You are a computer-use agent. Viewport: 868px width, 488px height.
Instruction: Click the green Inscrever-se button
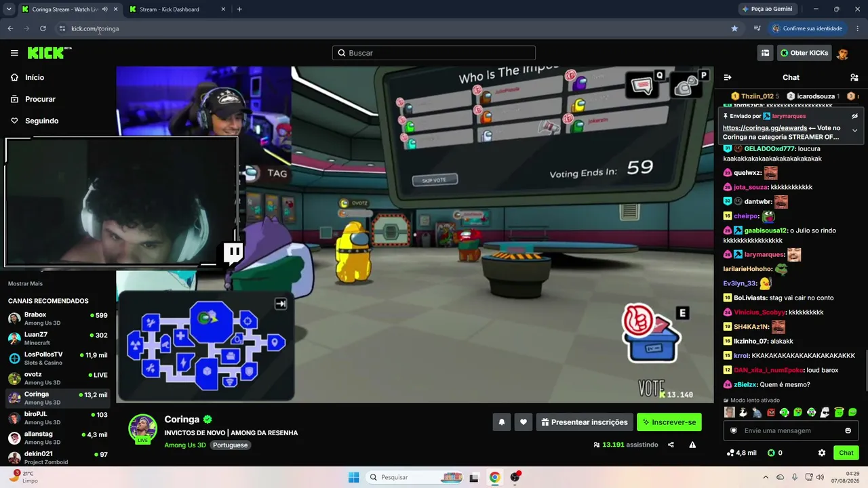click(669, 422)
